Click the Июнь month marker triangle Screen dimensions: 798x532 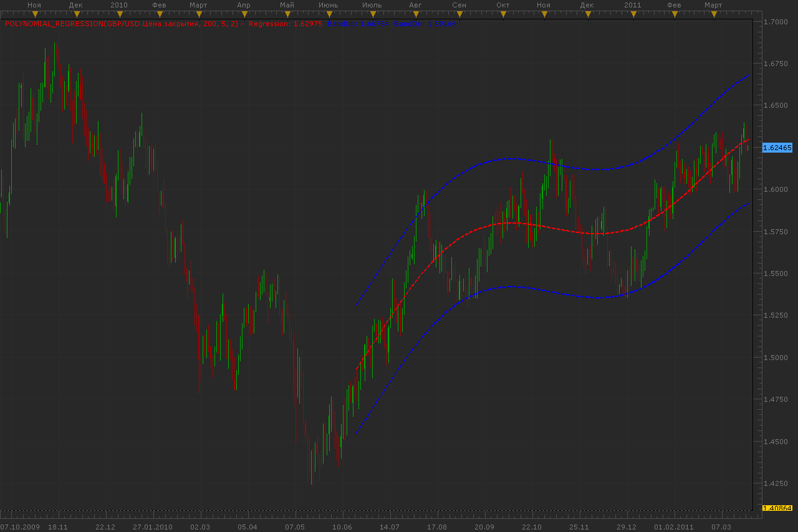click(329, 13)
